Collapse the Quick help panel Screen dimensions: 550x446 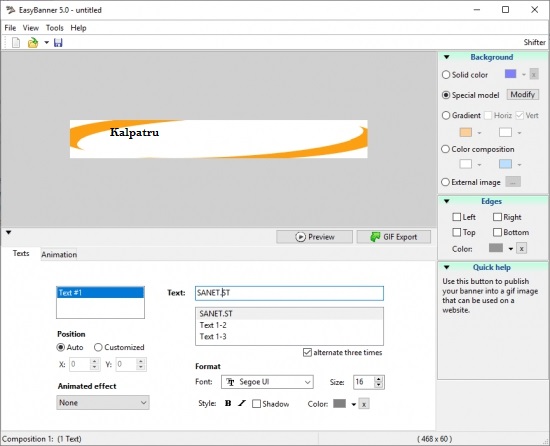[447, 267]
